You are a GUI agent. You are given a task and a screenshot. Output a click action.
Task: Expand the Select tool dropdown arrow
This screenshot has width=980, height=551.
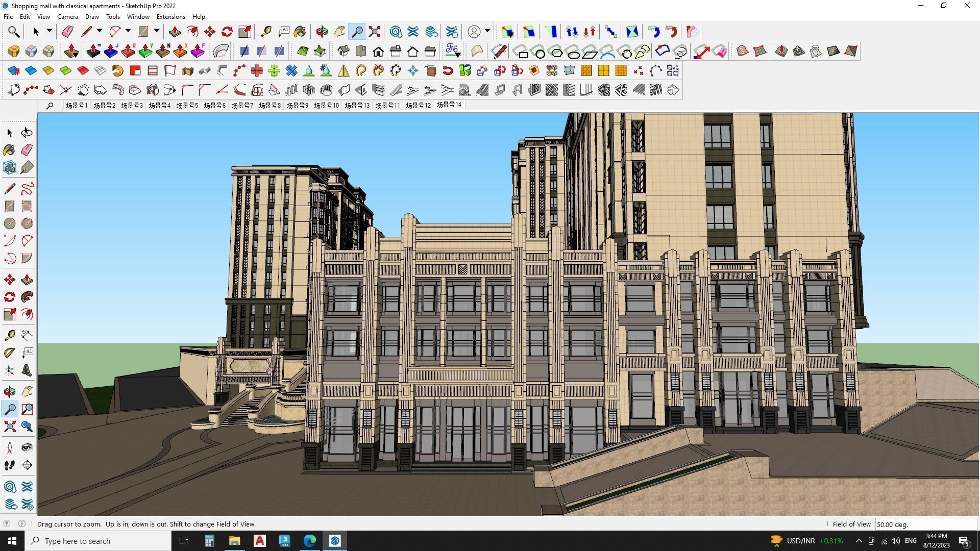50,32
